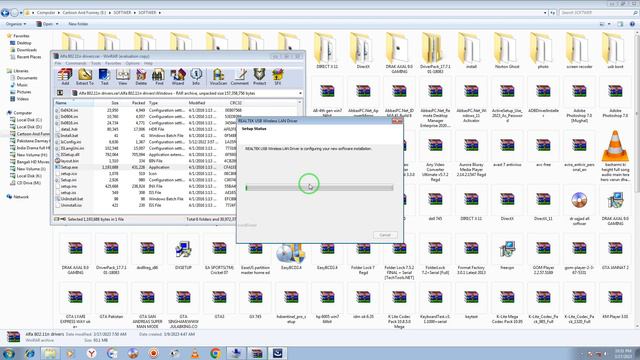640x360 pixels.
Task: Select Setup.exe row in WinRAR list
Action: click(x=145, y=167)
